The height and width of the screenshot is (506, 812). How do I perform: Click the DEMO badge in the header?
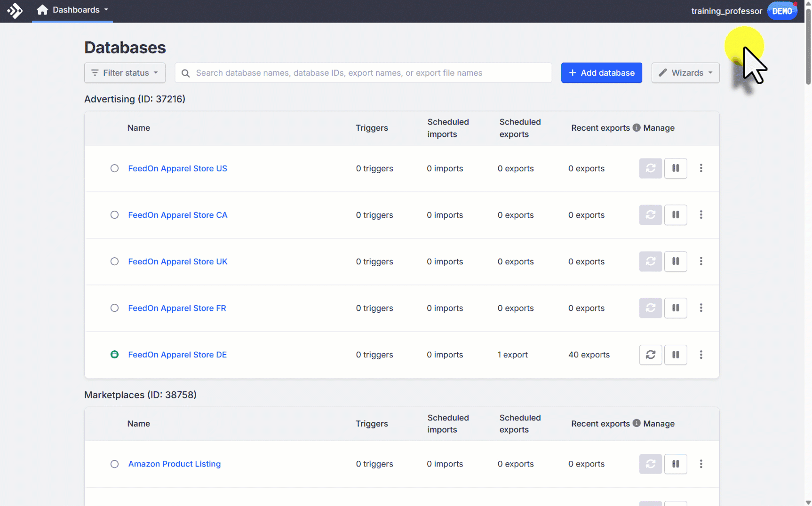[x=782, y=11]
